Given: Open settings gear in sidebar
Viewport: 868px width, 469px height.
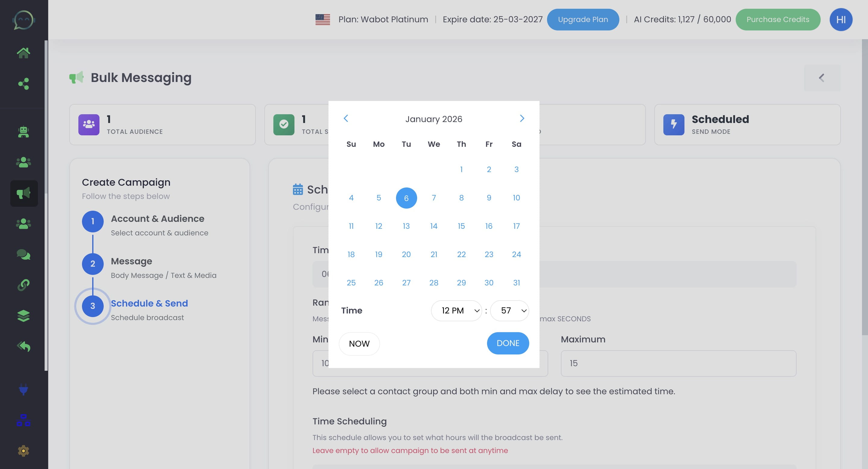Looking at the screenshot, I should (x=23, y=451).
